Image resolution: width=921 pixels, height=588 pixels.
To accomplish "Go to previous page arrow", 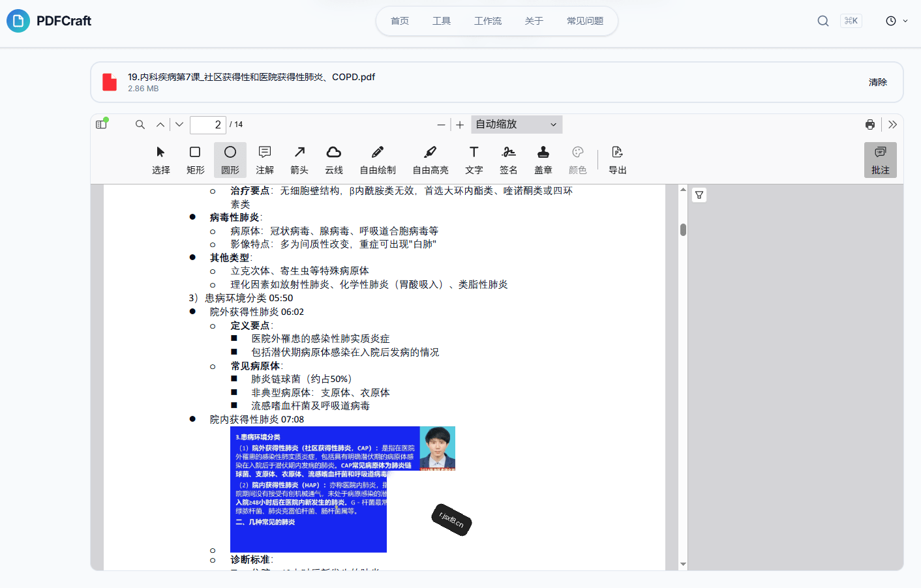I will tap(160, 125).
